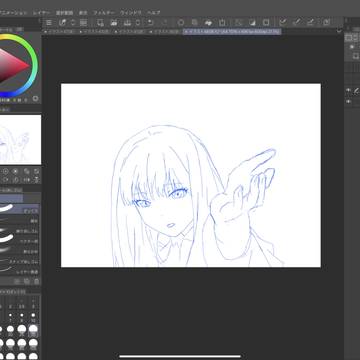Toggle the selection border display icon
This screenshot has width=360, height=360.
click(x=266, y=23)
